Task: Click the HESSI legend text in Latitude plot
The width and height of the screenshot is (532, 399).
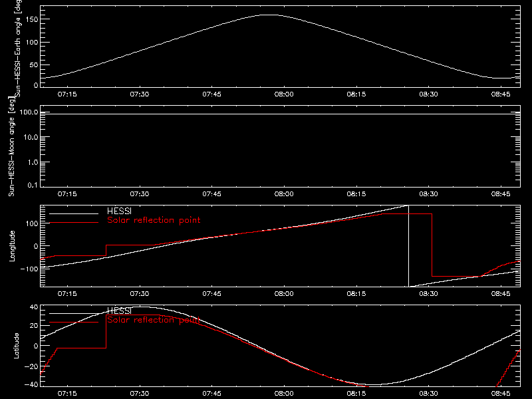Action: point(119,311)
